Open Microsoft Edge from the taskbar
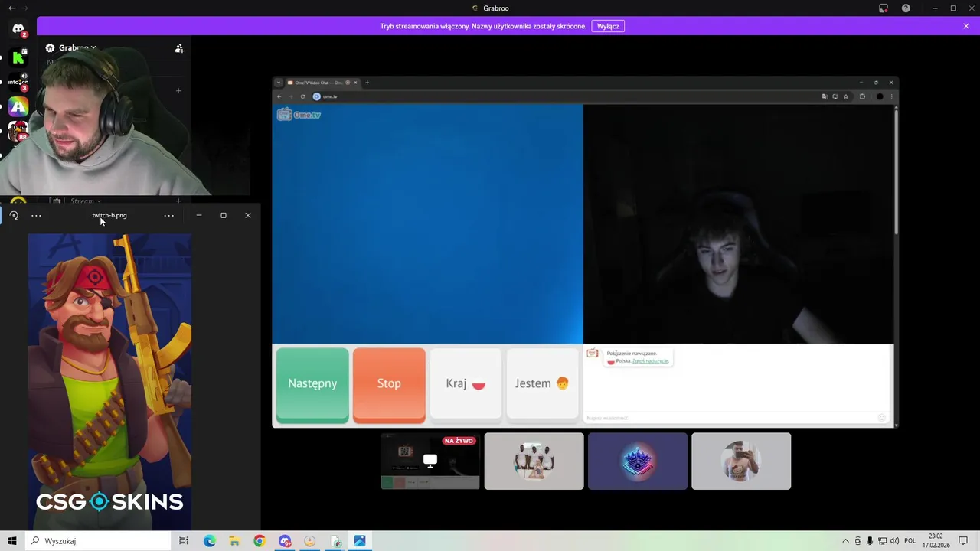 pos(209,541)
